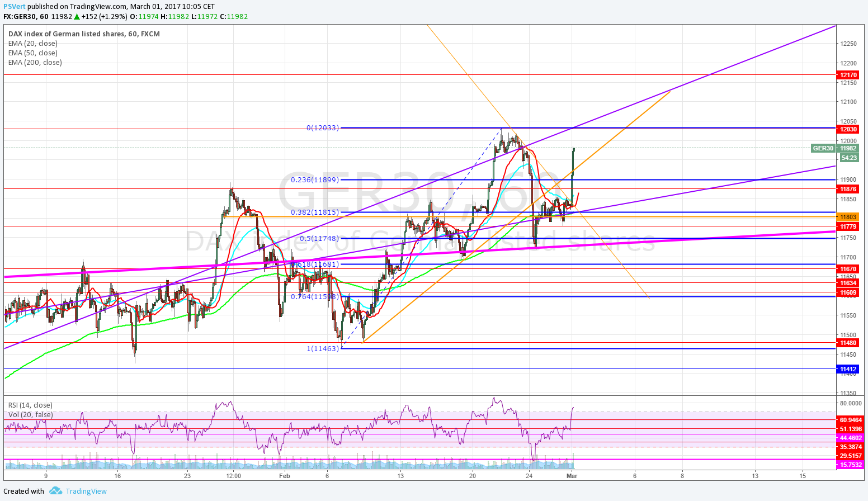Click the 60.9464 RSI level label

851,420
